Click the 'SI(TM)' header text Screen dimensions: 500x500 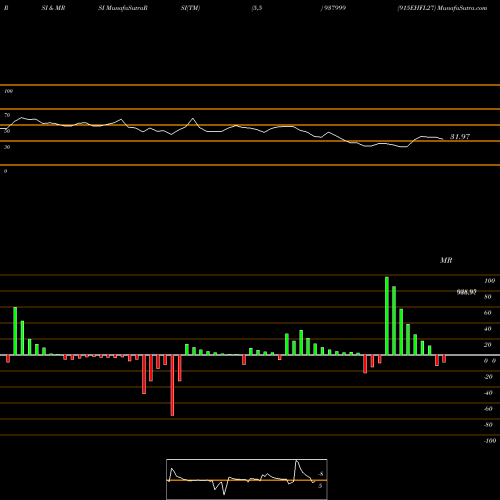click(190, 8)
